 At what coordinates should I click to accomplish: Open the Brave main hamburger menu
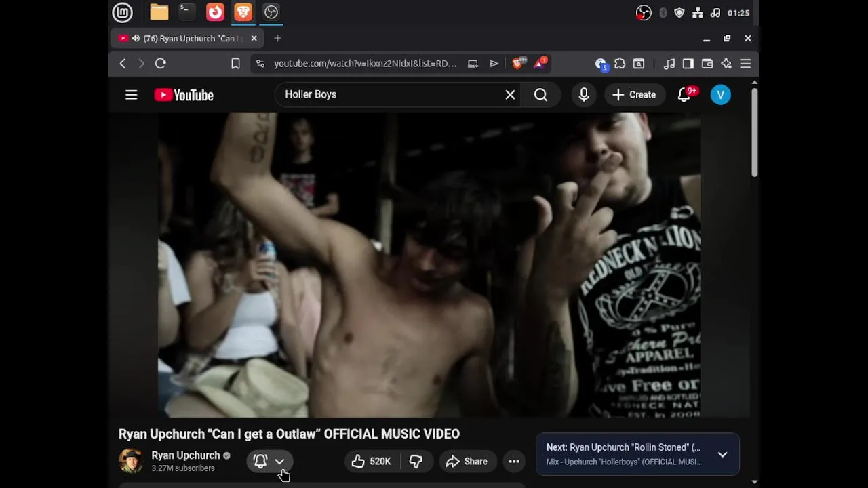pyautogui.click(x=745, y=64)
